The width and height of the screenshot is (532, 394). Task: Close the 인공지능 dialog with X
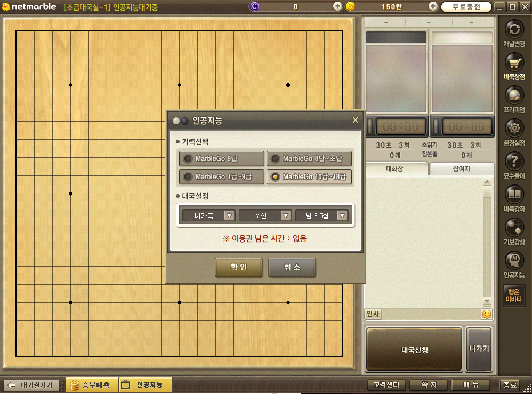point(355,120)
